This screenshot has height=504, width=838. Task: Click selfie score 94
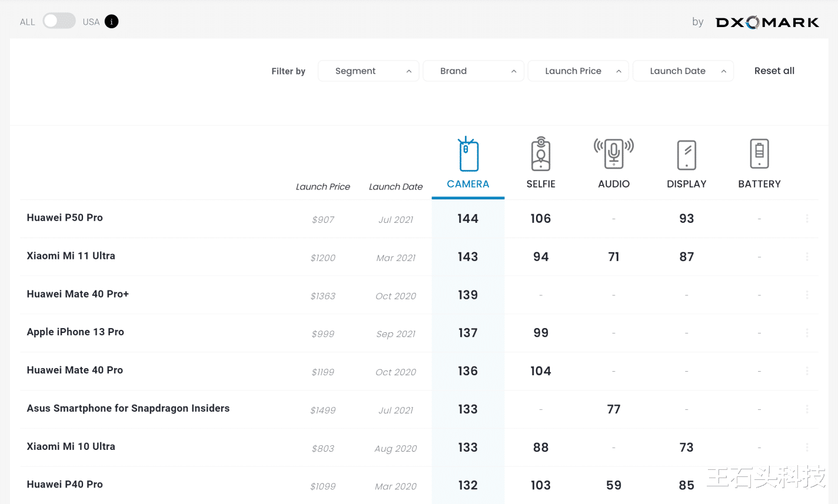(541, 257)
